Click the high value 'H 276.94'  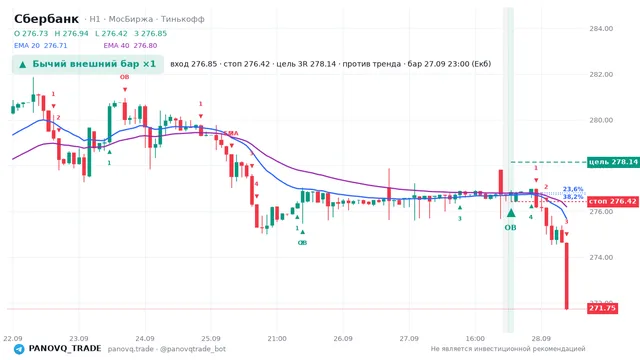click(x=71, y=33)
